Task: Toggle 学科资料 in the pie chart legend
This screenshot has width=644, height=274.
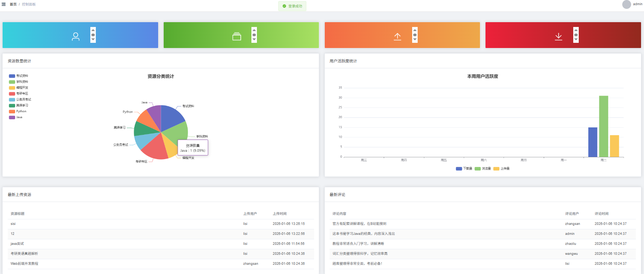Action: (x=18, y=82)
